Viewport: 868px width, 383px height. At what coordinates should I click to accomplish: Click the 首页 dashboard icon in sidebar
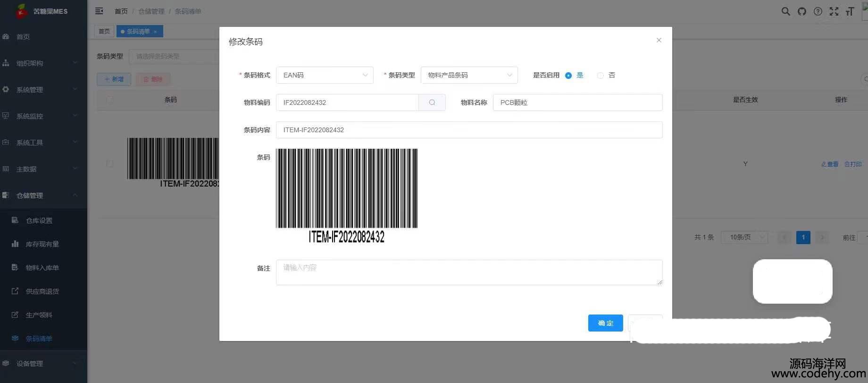(6, 36)
